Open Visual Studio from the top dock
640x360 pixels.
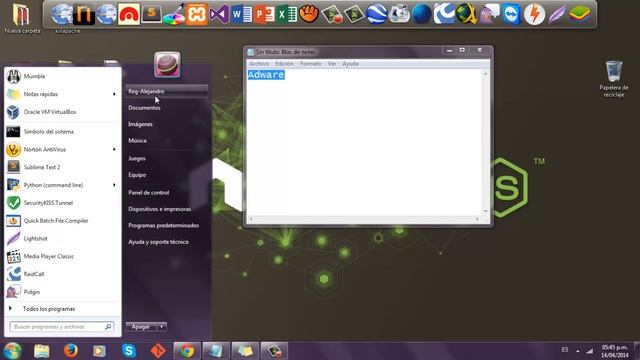pyautogui.click(x=219, y=15)
